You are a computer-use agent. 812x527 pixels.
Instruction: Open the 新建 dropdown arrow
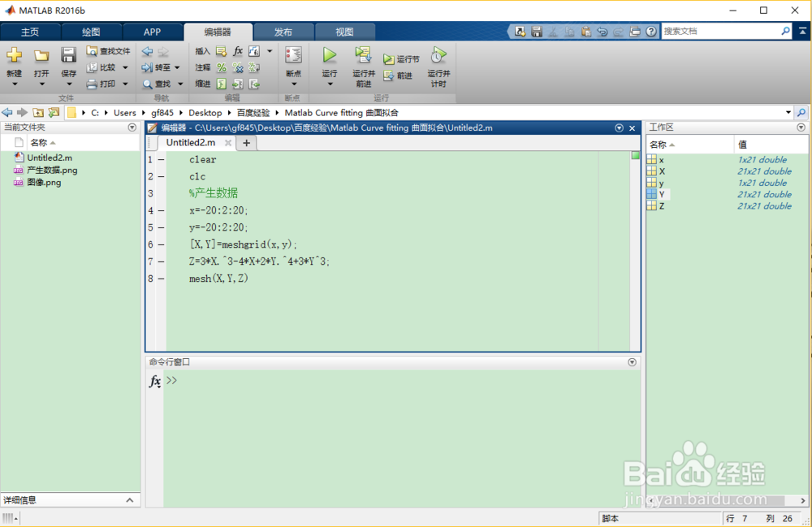pyautogui.click(x=15, y=84)
